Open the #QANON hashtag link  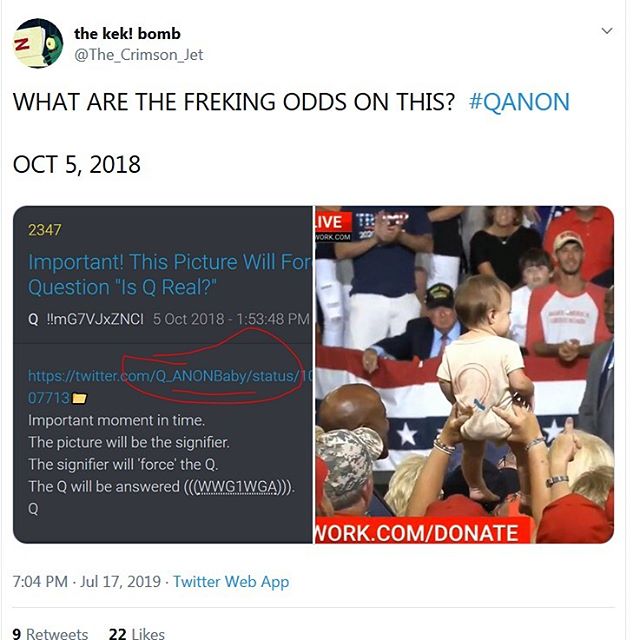tap(519, 102)
